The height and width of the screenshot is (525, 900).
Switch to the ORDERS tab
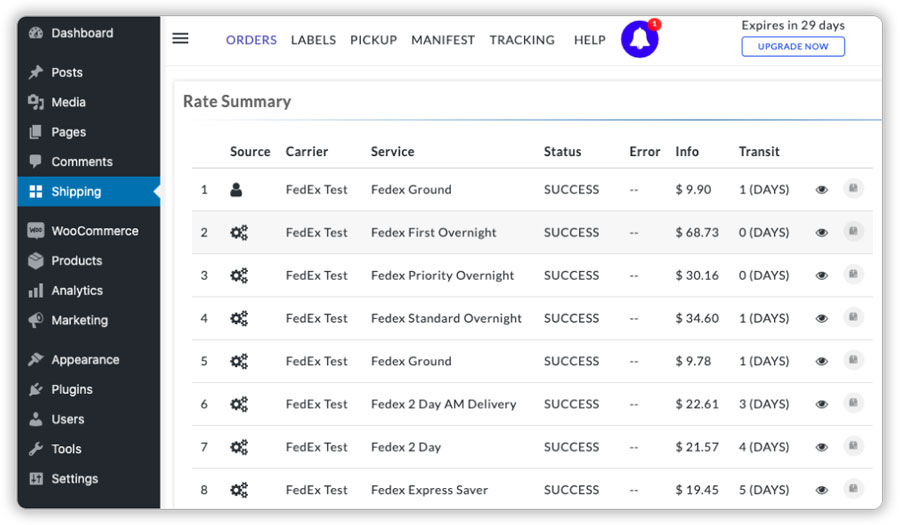[251, 40]
